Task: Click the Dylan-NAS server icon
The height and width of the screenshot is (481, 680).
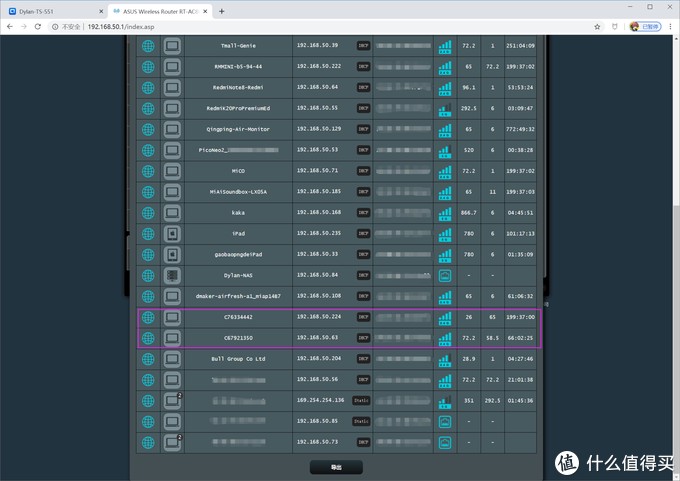Action: pyautogui.click(x=172, y=275)
